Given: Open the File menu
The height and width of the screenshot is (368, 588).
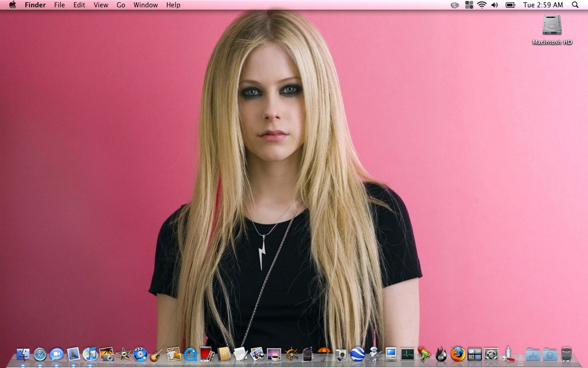Looking at the screenshot, I should pos(59,5).
